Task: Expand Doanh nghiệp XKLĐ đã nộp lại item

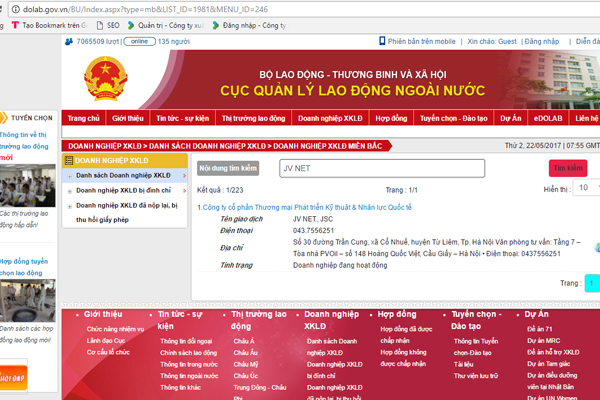Action: click(70, 206)
